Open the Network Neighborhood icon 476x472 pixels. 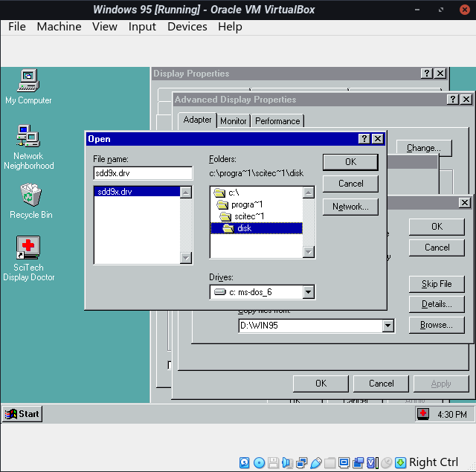(x=28, y=136)
